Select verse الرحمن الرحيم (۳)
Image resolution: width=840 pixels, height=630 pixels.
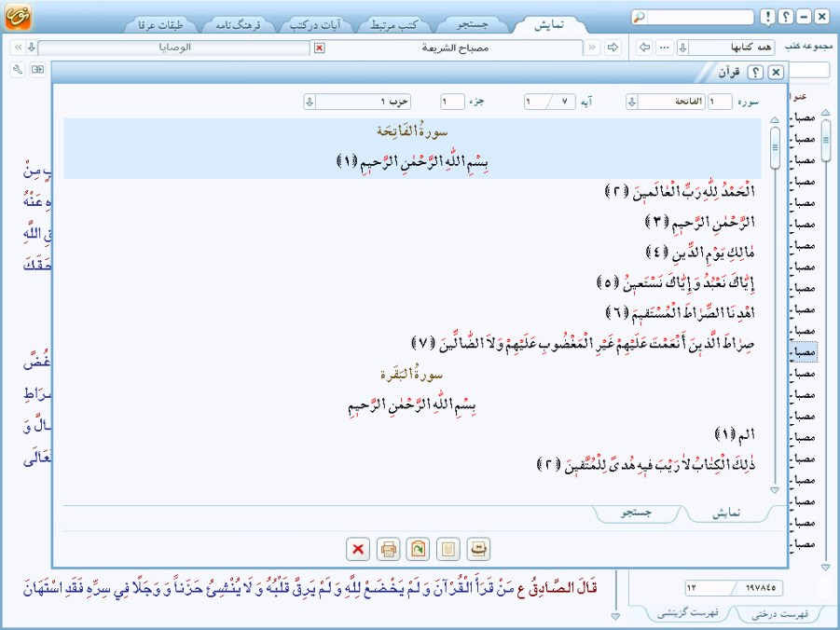point(700,222)
